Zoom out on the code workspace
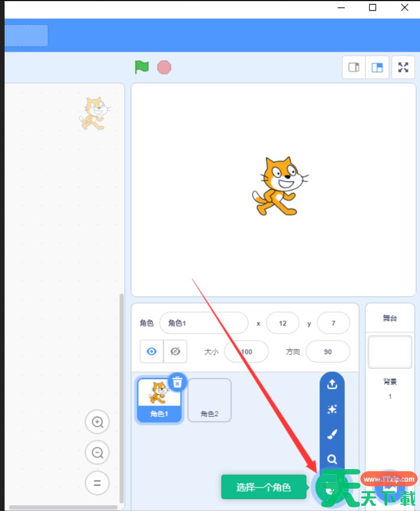Screen dimensions: 420x511 pos(98,453)
